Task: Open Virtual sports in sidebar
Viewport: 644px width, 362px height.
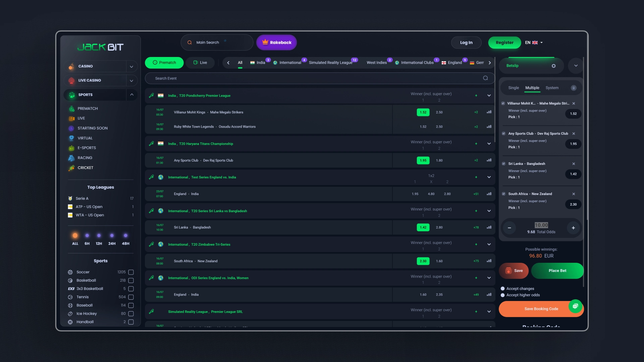Action: [x=85, y=138]
